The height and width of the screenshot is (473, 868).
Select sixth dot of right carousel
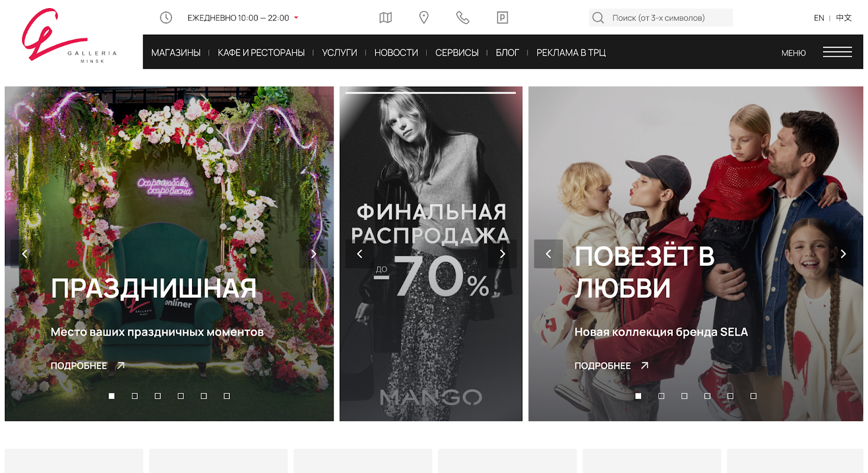[754, 396]
